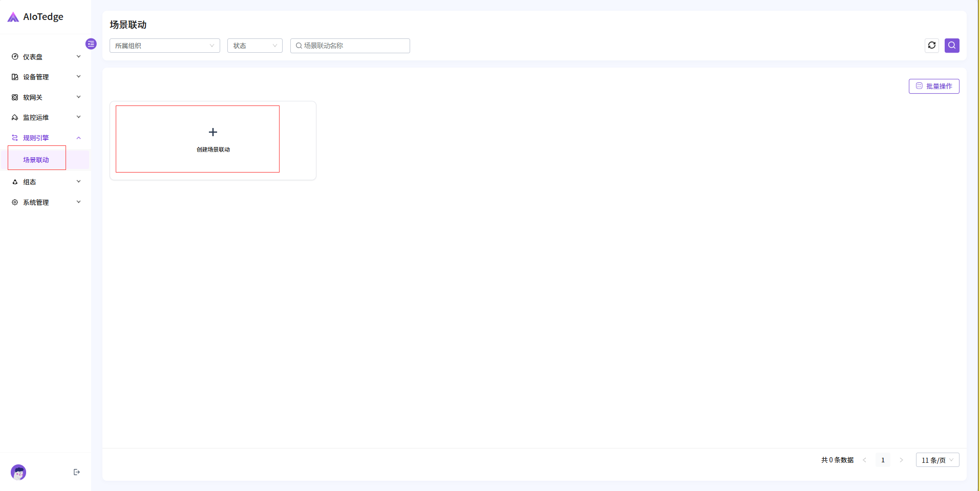Click the logout icon in sidebar footer

click(77, 472)
